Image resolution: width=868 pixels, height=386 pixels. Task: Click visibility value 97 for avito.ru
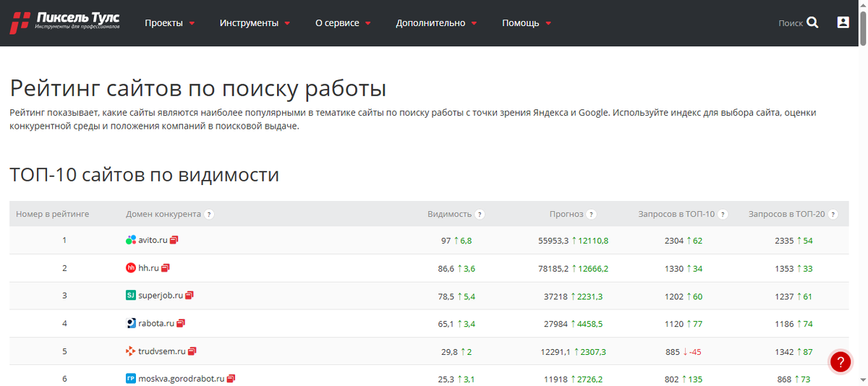pos(446,241)
